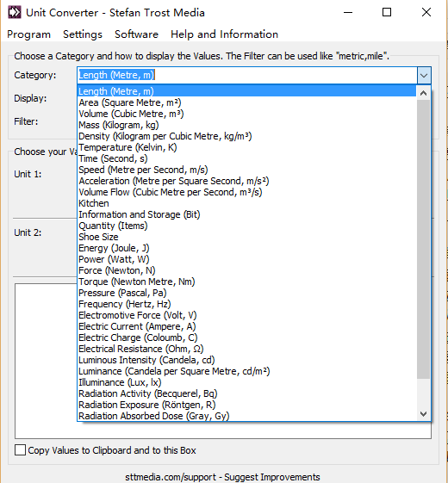The image size is (448, 483).
Task: Click the category list scrollbar thumb
Action: point(423,239)
